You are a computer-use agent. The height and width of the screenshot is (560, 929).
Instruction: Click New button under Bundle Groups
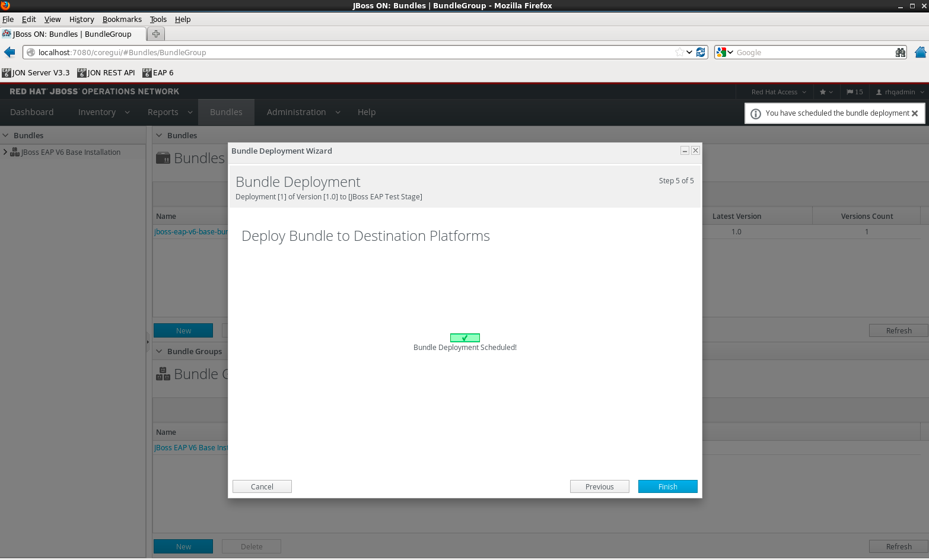click(183, 546)
